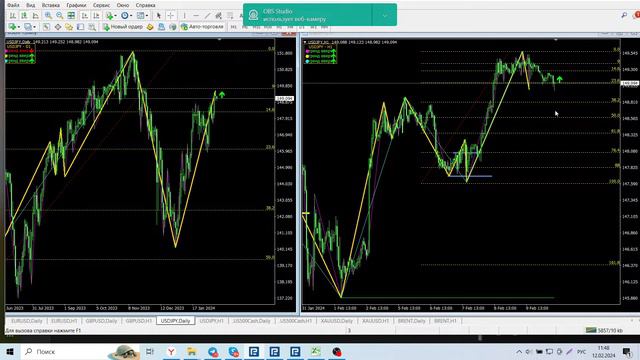Screen dimensions: 640x360
Task: Select the arrow cursor tool
Action: 159,16
